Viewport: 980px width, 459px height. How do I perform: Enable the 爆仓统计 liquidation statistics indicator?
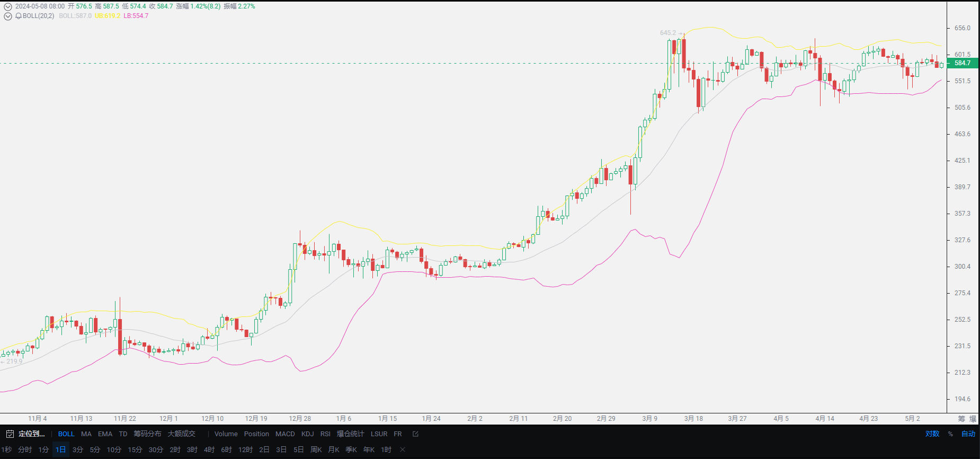[x=350, y=434]
